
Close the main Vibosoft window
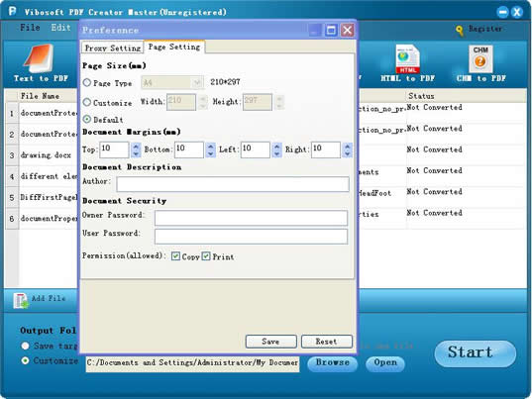(517, 12)
